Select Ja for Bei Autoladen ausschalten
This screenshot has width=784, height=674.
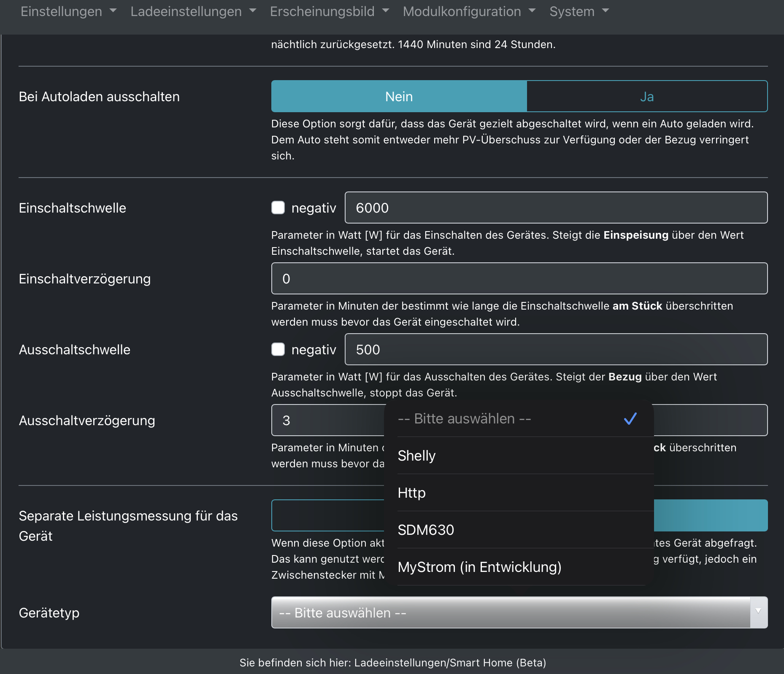pos(646,97)
